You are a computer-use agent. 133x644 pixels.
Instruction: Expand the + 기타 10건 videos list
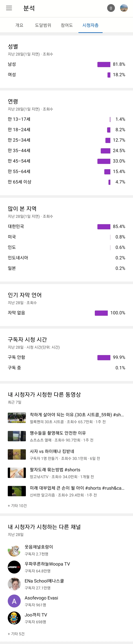17,506
